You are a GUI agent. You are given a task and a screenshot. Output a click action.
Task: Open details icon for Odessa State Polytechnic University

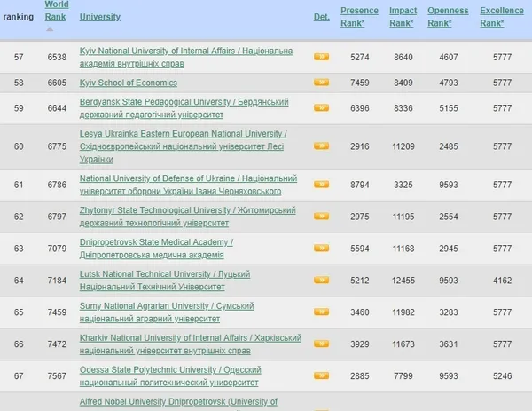(321, 375)
